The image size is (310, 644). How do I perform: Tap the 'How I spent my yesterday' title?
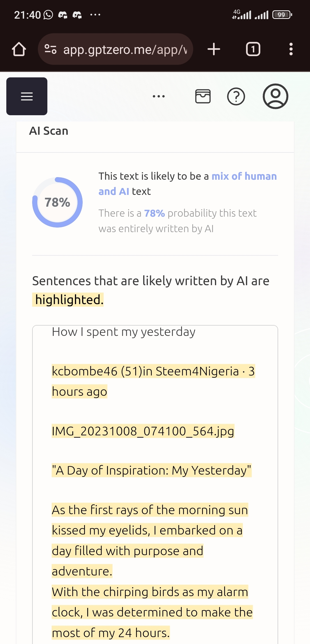124,332
